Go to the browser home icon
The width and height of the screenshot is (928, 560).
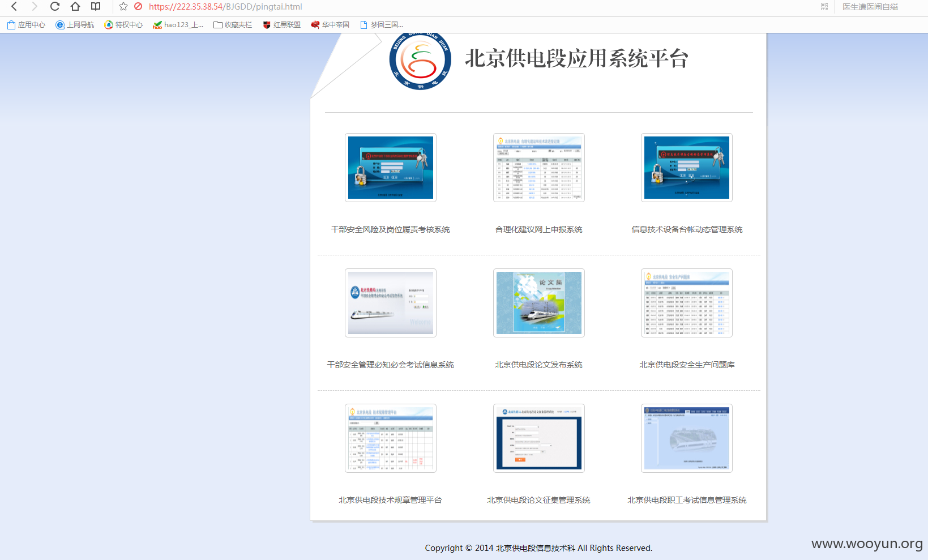[x=75, y=6]
